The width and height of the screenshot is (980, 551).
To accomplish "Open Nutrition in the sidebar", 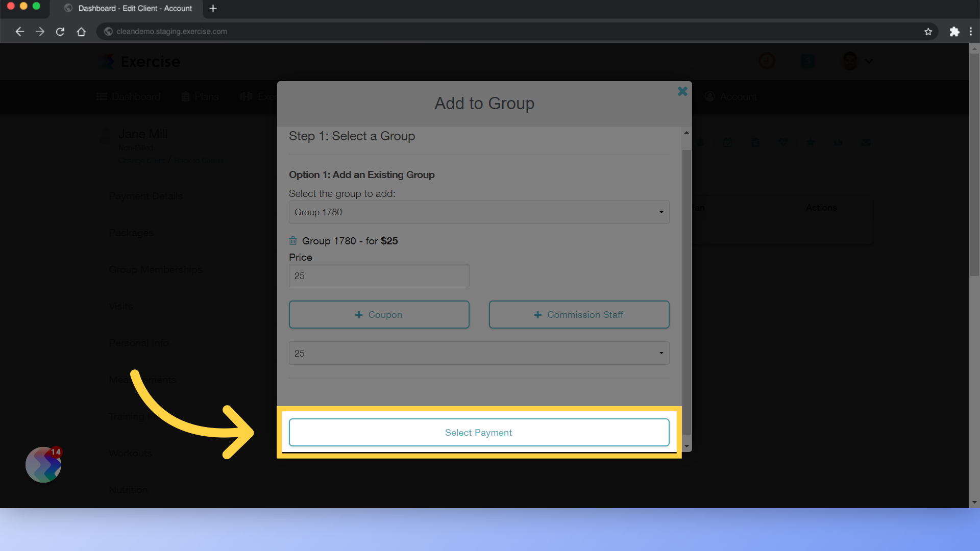I will click(128, 490).
